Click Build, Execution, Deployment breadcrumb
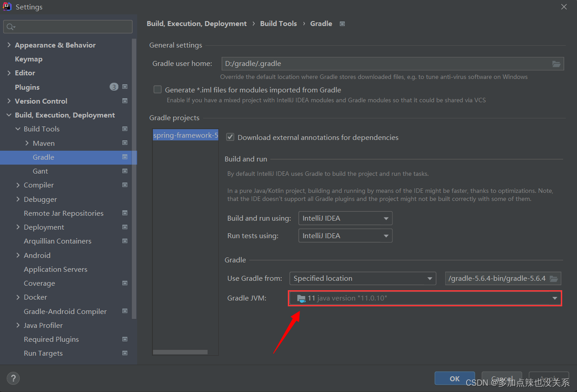577x392 pixels. [x=196, y=24]
